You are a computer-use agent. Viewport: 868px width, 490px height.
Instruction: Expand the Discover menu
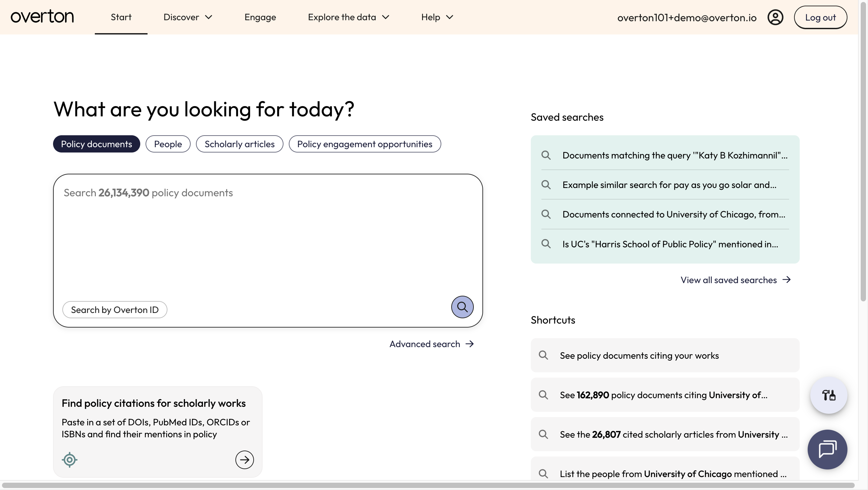click(188, 17)
